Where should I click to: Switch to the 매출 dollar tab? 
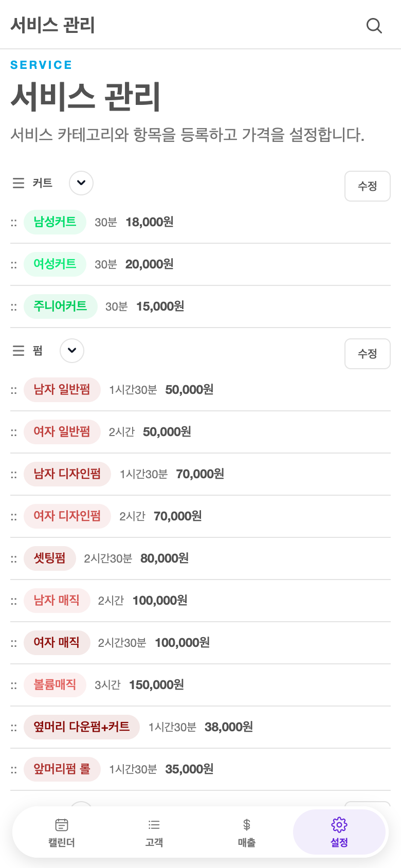click(247, 832)
